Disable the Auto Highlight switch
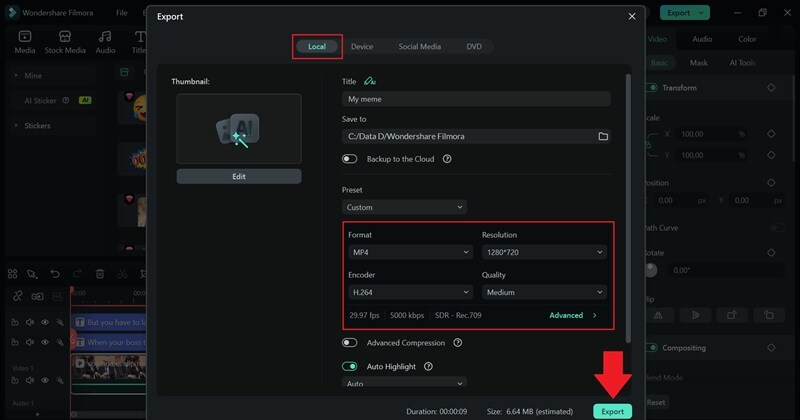This screenshot has height=420, width=800. pyautogui.click(x=349, y=366)
